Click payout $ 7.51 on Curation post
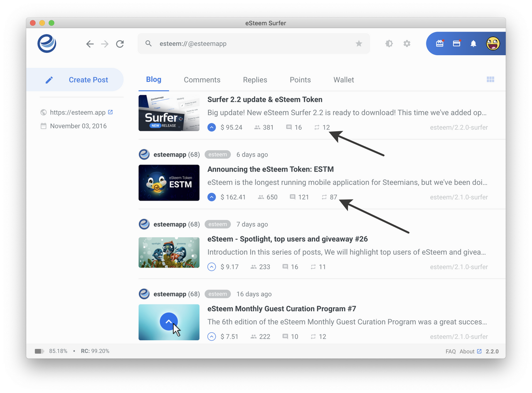This screenshot has height=393, width=532. [x=230, y=337]
